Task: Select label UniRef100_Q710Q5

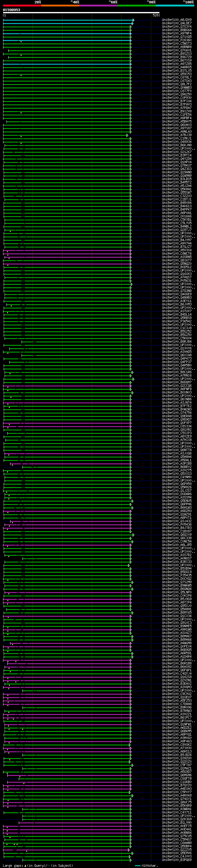Action: click(177, 37)
